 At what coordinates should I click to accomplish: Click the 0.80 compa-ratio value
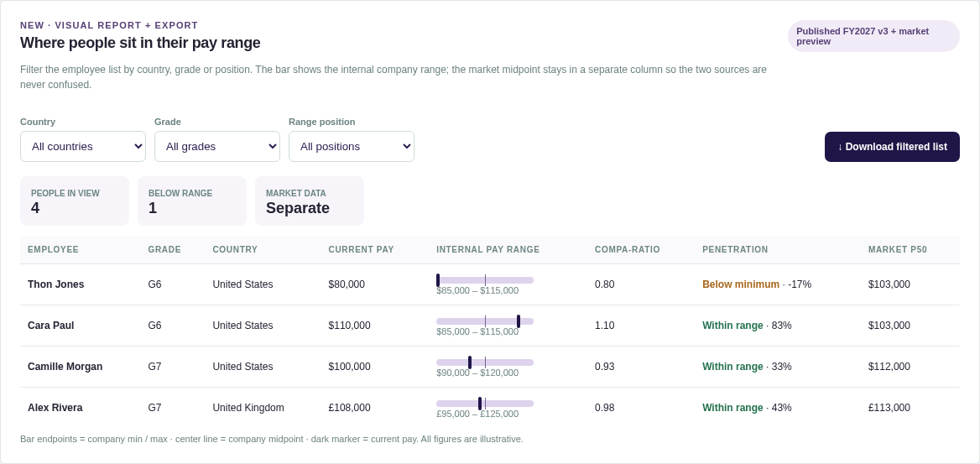(604, 284)
